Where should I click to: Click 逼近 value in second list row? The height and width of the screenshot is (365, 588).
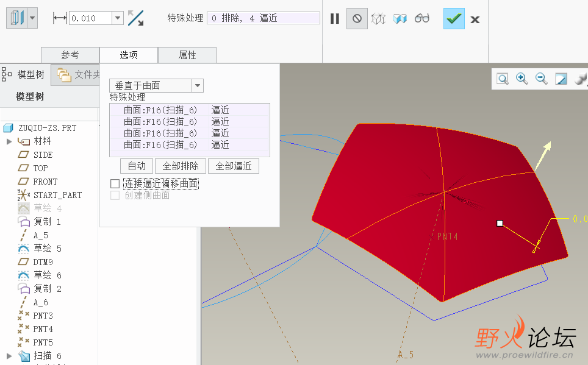tap(220, 121)
